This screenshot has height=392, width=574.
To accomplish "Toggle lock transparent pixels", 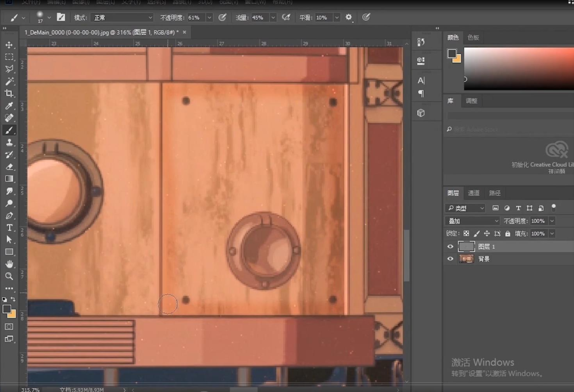I will pos(466,233).
